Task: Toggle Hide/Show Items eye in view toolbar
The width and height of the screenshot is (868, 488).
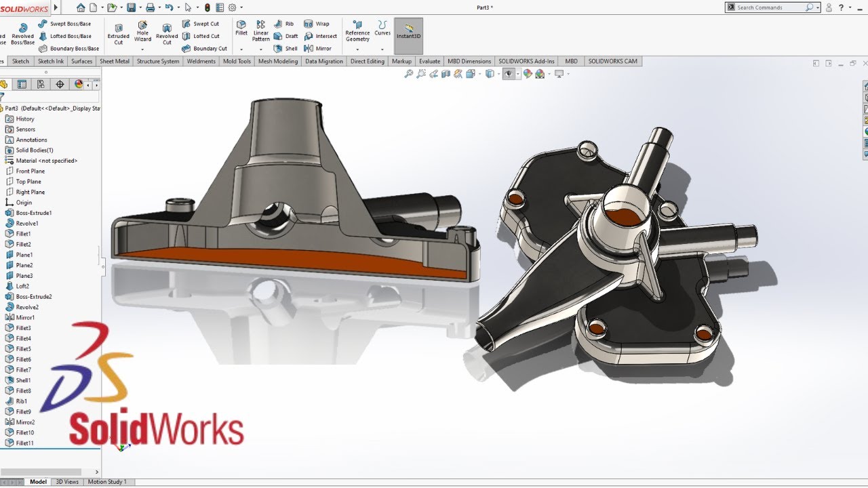Action: coord(509,74)
